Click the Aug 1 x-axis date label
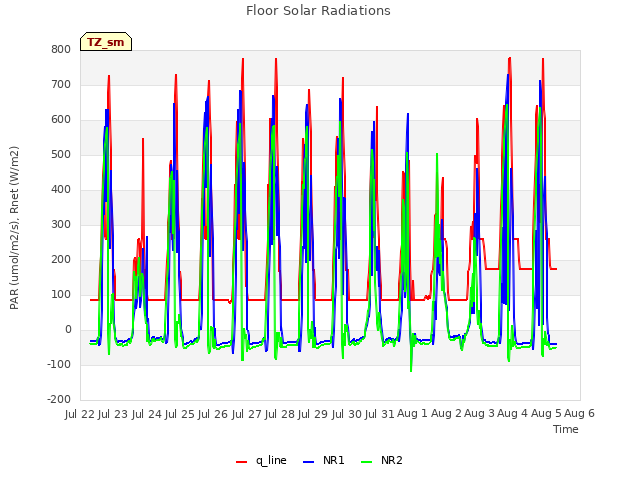The height and width of the screenshot is (480, 640). coord(413,414)
